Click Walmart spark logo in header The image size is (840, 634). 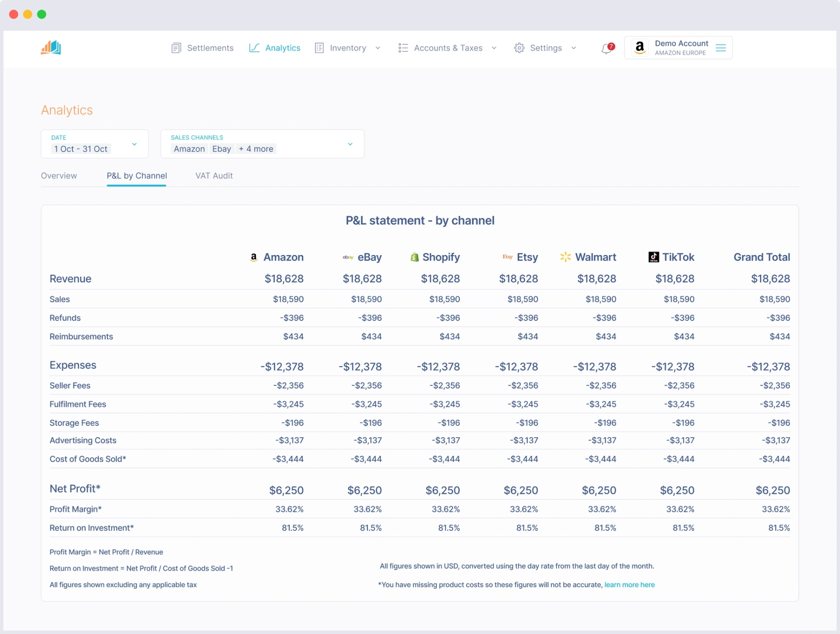[565, 257]
